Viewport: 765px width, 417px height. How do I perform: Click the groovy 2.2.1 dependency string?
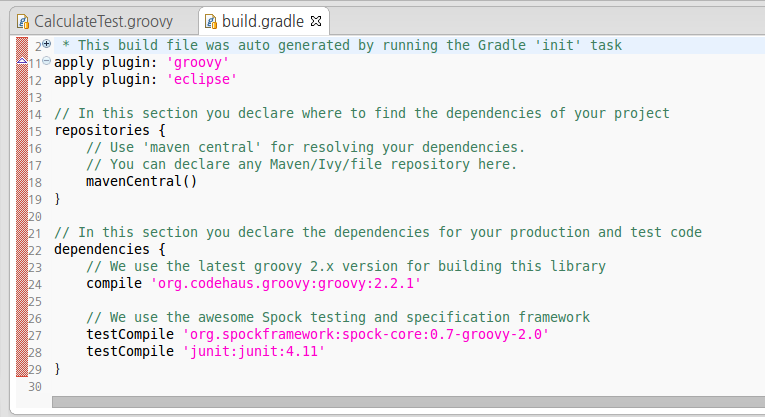[286, 283]
